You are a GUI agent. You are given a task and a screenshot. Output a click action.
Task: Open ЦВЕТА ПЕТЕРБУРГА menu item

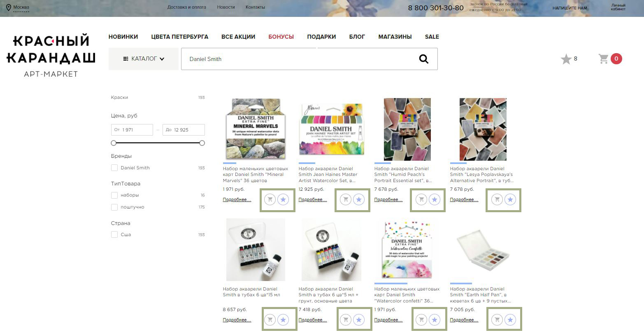point(179,37)
